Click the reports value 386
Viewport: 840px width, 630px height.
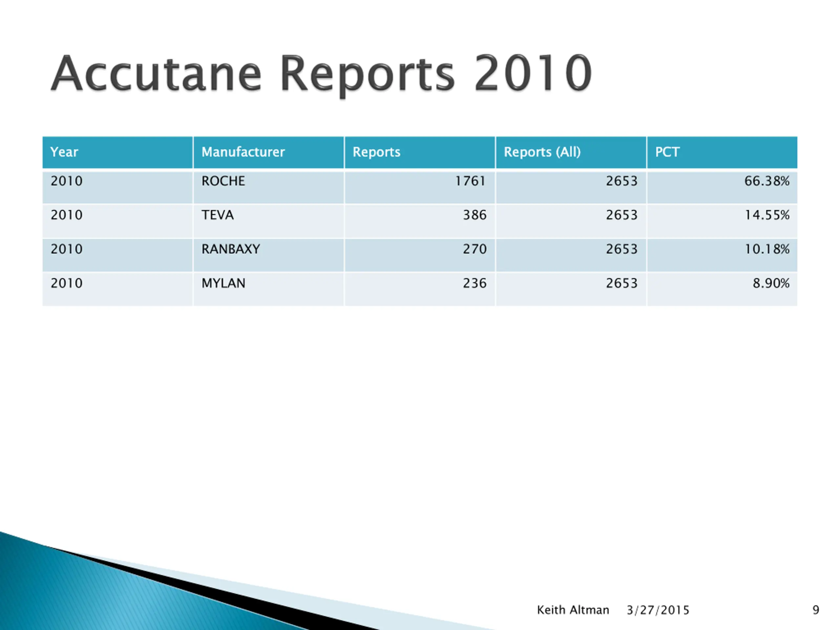click(475, 215)
